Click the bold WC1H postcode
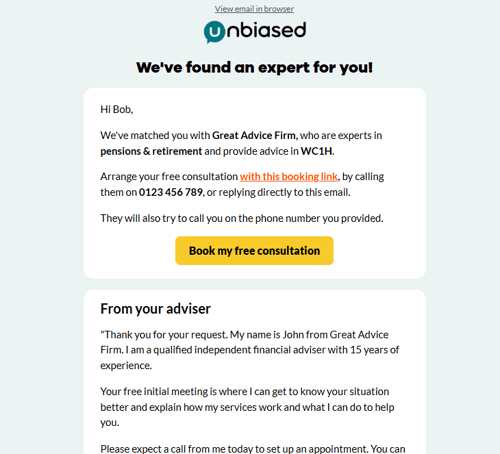 pos(316,151)
